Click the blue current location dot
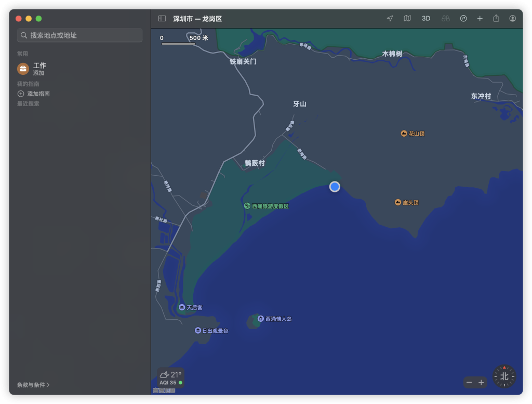Screen dimensions: 532x404 pos(335,187)
